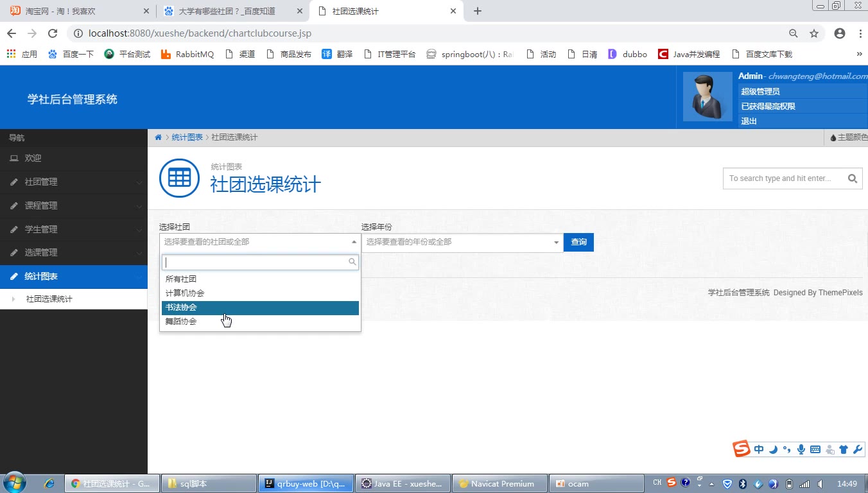Click 统计图表 breadcrumb link
The image size is (868, 493).
pyautogui.click(x=187, y=137)
